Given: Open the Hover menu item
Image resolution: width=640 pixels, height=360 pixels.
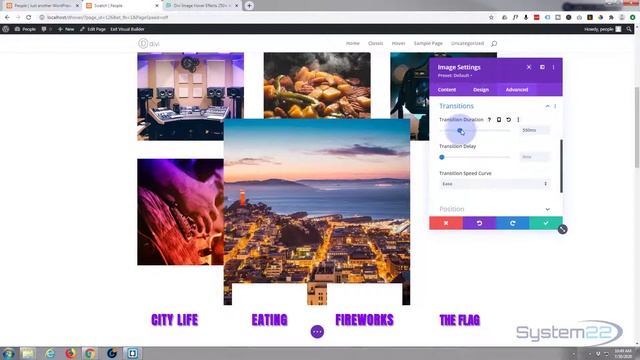Looking at the screenshot, I should pos(398,43).
